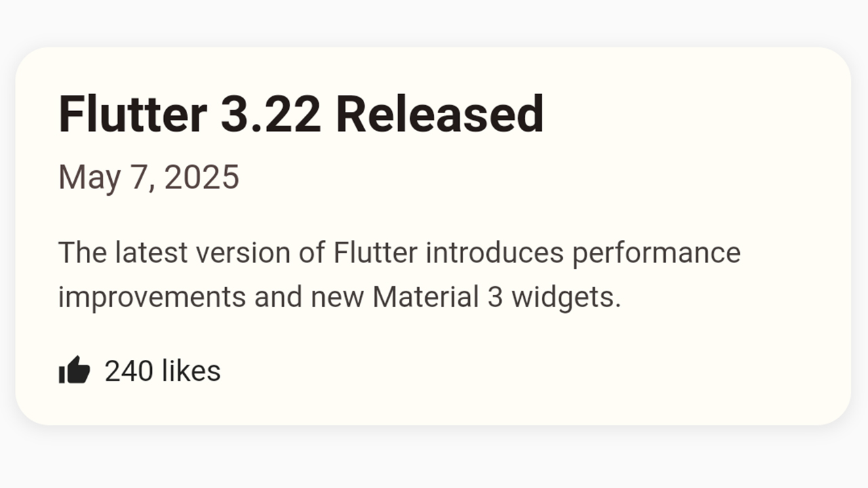Click "Material 3" in the description
This screenshot has height=488, width=868.
click(x=437, y=297)
